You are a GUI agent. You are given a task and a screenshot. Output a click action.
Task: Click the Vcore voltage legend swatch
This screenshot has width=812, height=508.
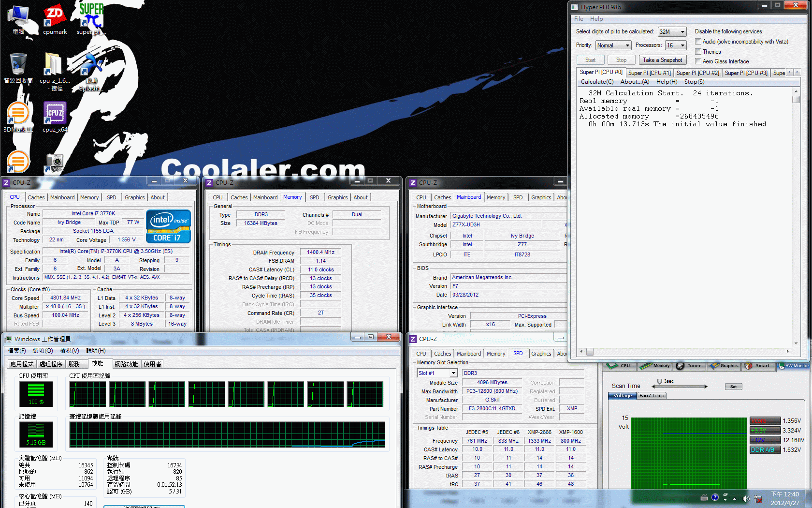click(x=765, y=421)
